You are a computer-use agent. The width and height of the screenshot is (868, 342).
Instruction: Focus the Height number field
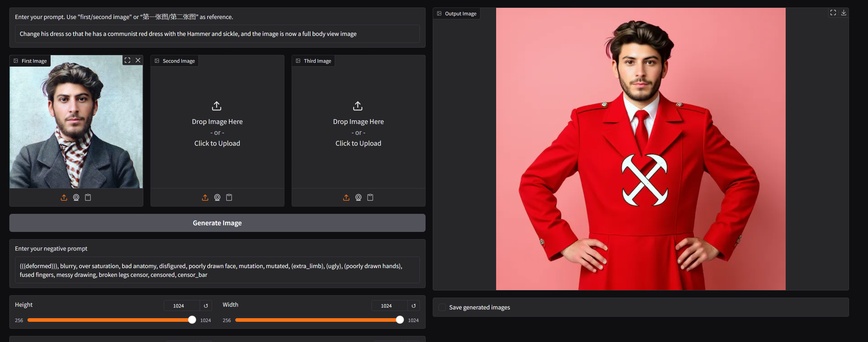click(x=182, y=306)
